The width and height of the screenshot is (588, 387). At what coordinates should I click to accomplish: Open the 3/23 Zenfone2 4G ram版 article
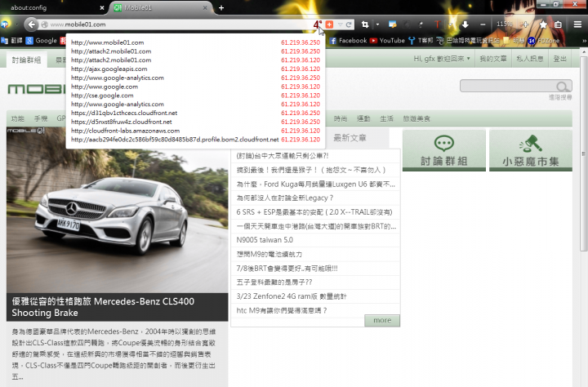[292, 296]
